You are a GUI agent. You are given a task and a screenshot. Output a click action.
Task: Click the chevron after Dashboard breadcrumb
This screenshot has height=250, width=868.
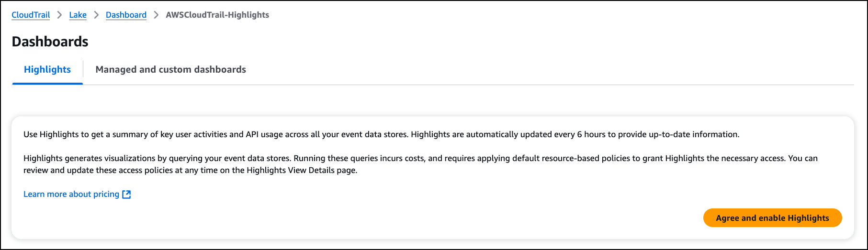click(x=156, y=15)
